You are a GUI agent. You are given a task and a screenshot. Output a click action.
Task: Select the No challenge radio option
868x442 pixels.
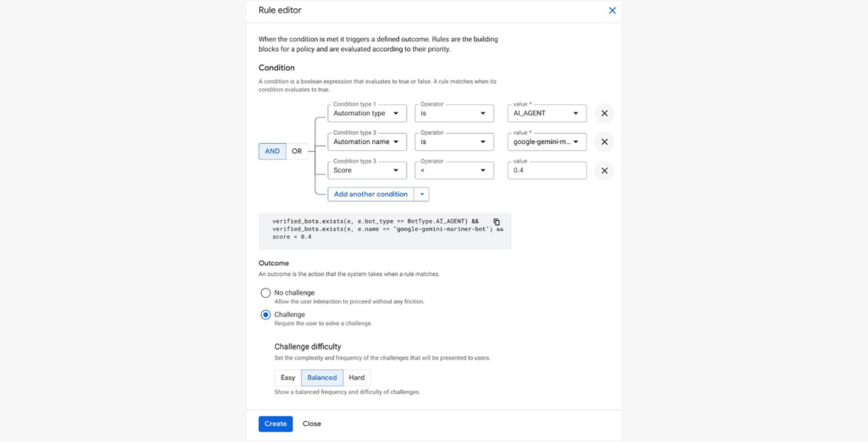pyautogui.click(x=266, y=293)
